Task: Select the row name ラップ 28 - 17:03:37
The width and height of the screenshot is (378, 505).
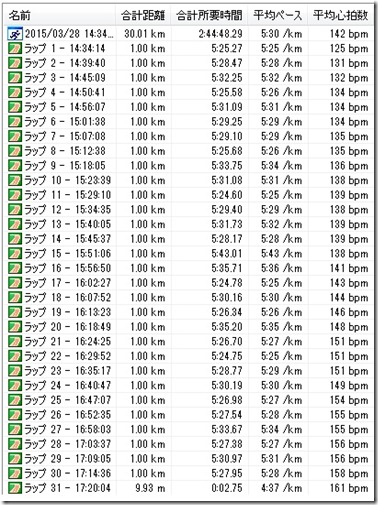Action: pos(68,444)
